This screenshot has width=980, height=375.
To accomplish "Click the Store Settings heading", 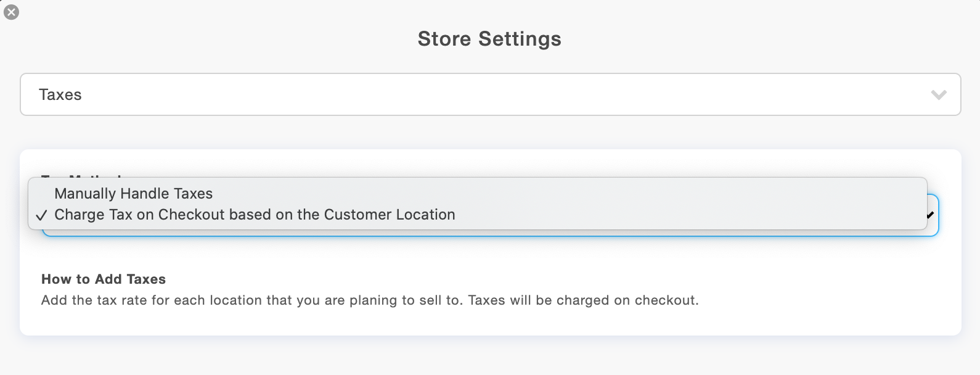I will pos(489,38).
